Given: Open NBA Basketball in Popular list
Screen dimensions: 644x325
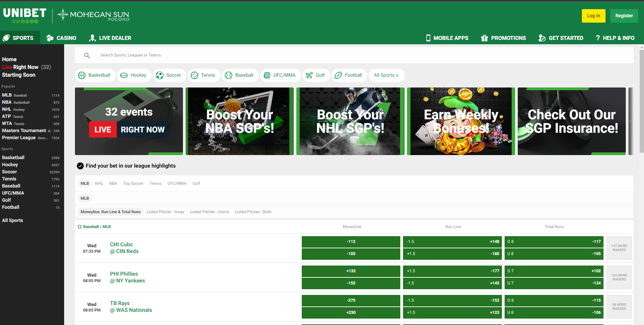Looking at the screenshot, I should (31, 102).
